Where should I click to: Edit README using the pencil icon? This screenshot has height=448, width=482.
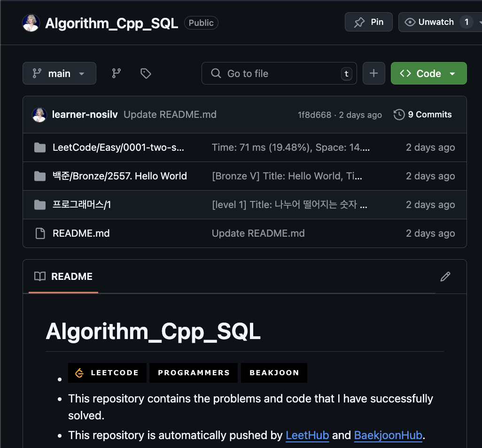(x=445, y=277)
